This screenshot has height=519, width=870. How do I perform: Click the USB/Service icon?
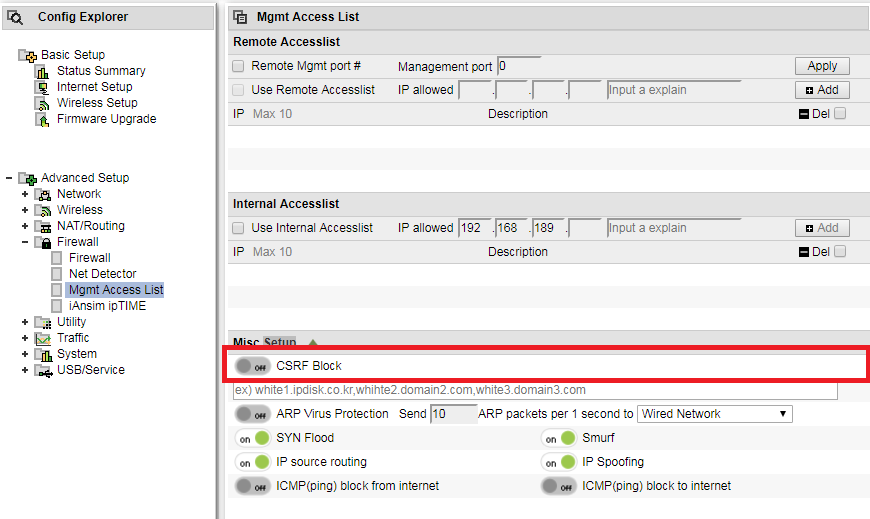point(43,371)
